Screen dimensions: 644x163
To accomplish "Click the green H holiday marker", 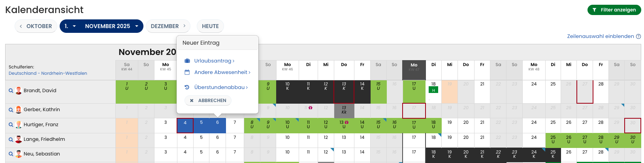I will (433, 90).
